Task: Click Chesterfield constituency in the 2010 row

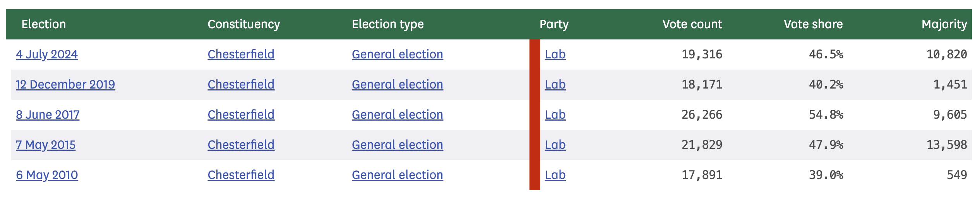Action: (241, 175)
